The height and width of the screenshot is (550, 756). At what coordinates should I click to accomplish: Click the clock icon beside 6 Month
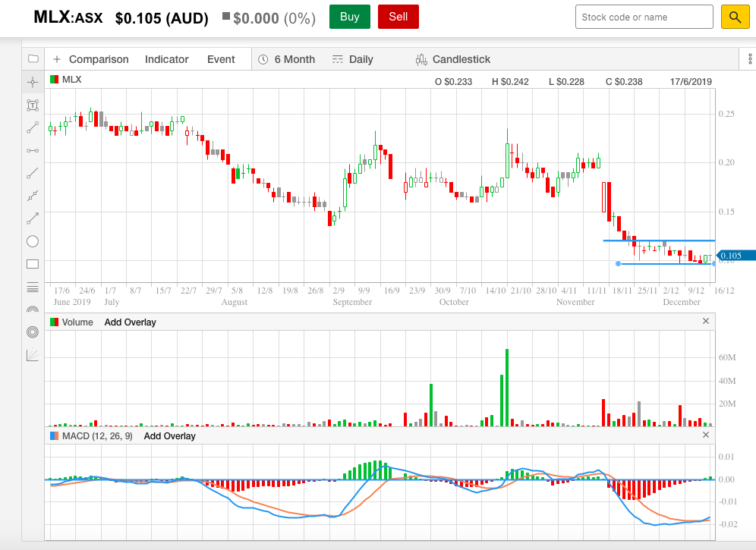click(x=263, y=59)
